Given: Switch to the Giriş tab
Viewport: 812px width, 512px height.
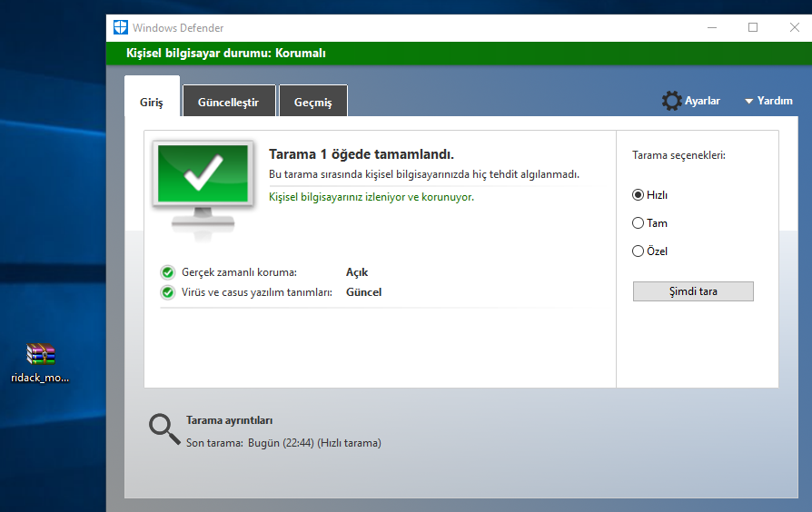Looking at the screenshot, I should (x=152, y=96).
